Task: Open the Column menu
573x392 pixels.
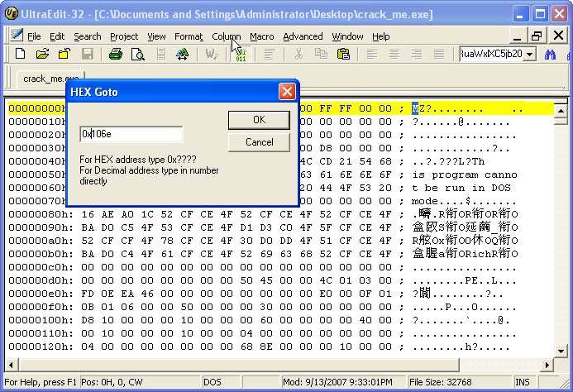Action: coord(227,36)
